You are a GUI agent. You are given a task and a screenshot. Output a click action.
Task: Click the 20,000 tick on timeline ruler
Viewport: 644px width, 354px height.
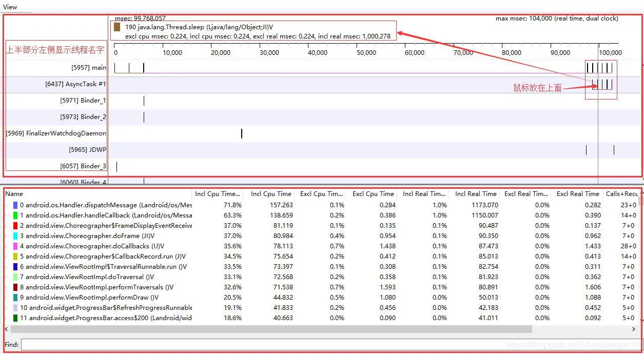221,52
